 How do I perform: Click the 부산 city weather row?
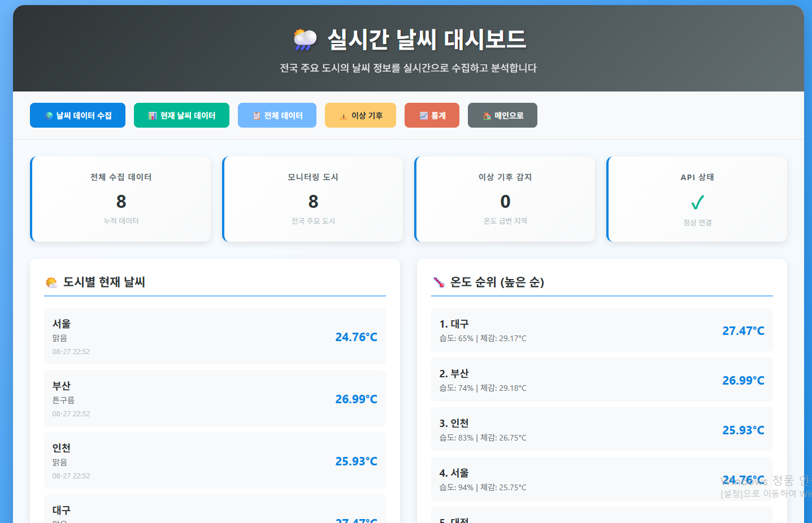[x=215, y=398]
